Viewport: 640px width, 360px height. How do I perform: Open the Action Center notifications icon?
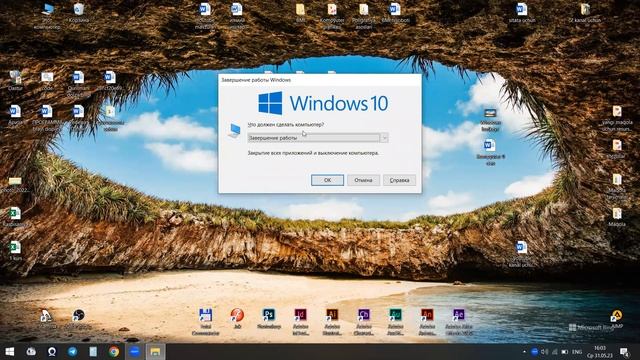624,351
